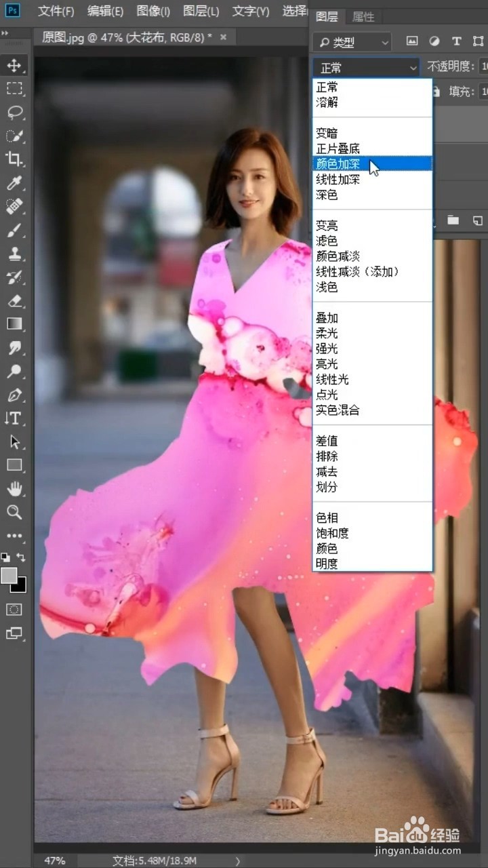Select the Eyedropper tool
This screenshot has height=868, width=488.
[14, 182]
